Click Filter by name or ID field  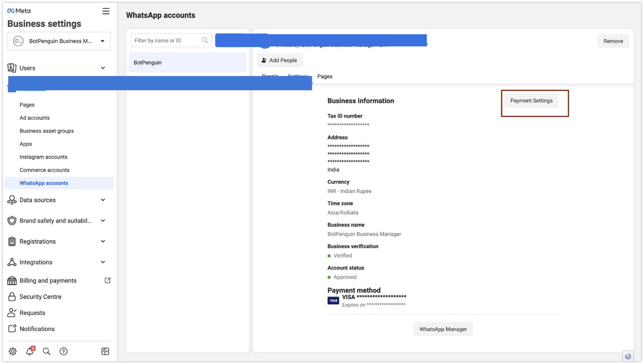point(171,40)
